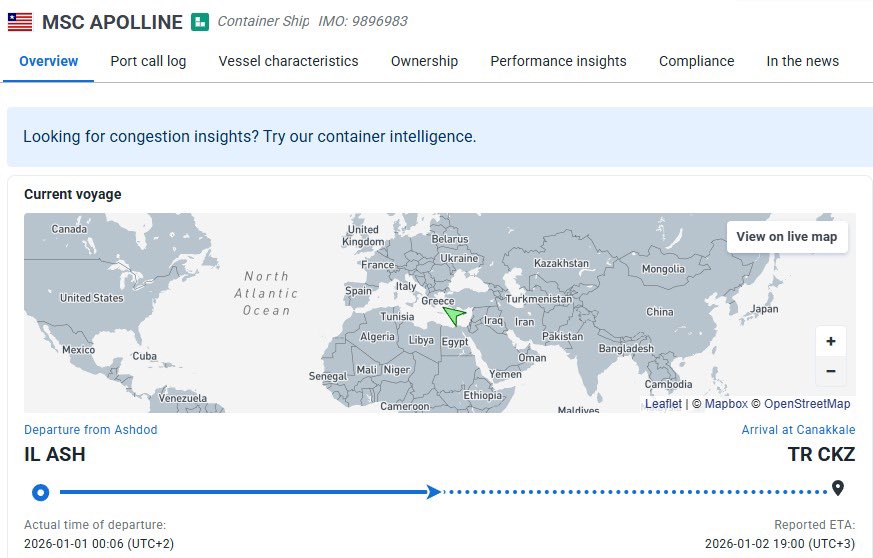Click the OpenStreetMap attribution link
Screen dimensions: 873x558
tap(807, 404)
